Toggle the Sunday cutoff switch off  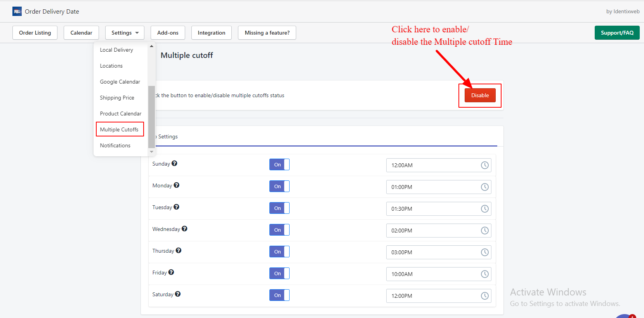pyautogui.click(x=279, y=164)
